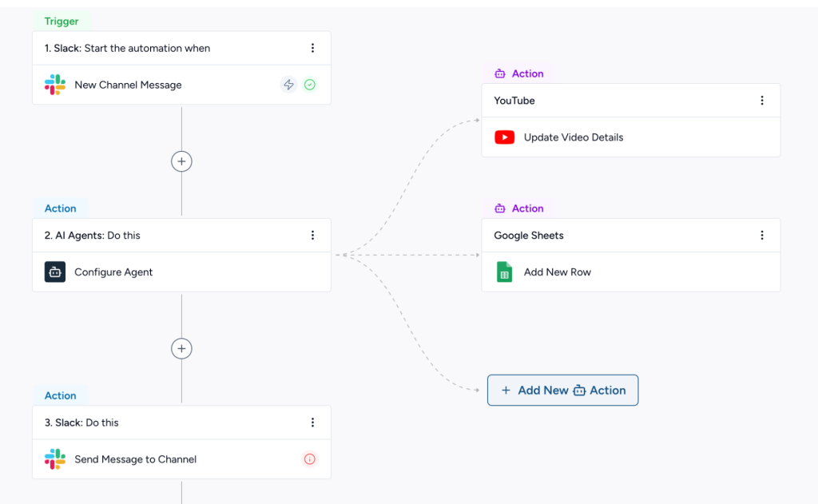Screen dimensions: 818x504
Task: Click the Slack icon beside Send Message to Channel
Action: [55, 459]
